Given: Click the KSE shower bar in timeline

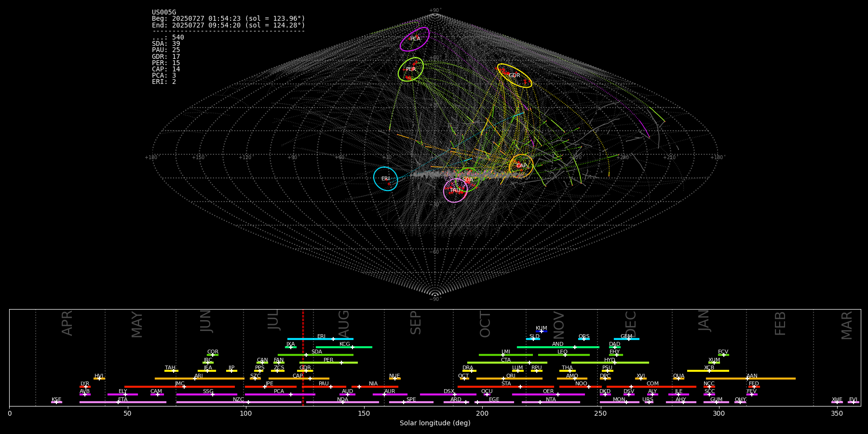Looking at the screenshot, I should pyautogui.click(x=56, y=402).
